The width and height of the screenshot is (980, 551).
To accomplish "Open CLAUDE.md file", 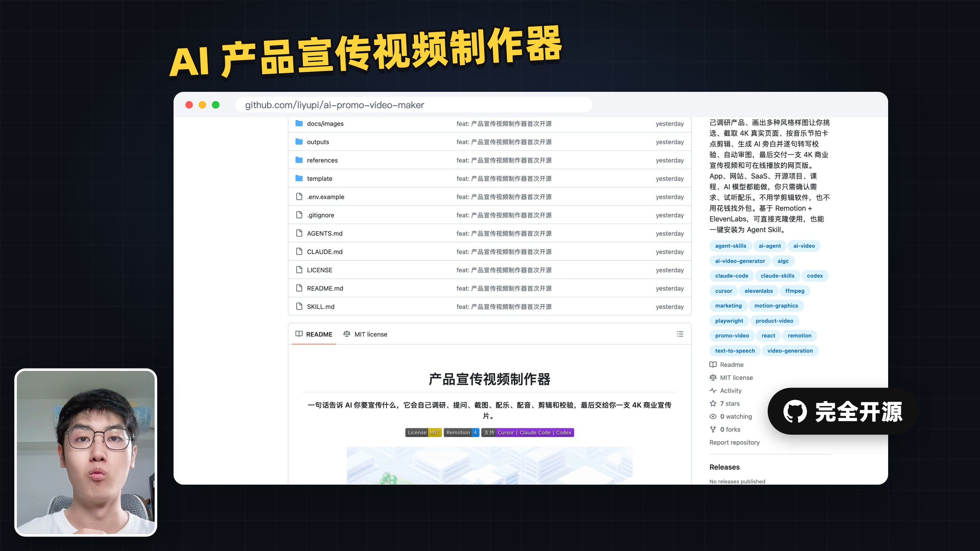I will pyautogui.click(x=325, y=251).
